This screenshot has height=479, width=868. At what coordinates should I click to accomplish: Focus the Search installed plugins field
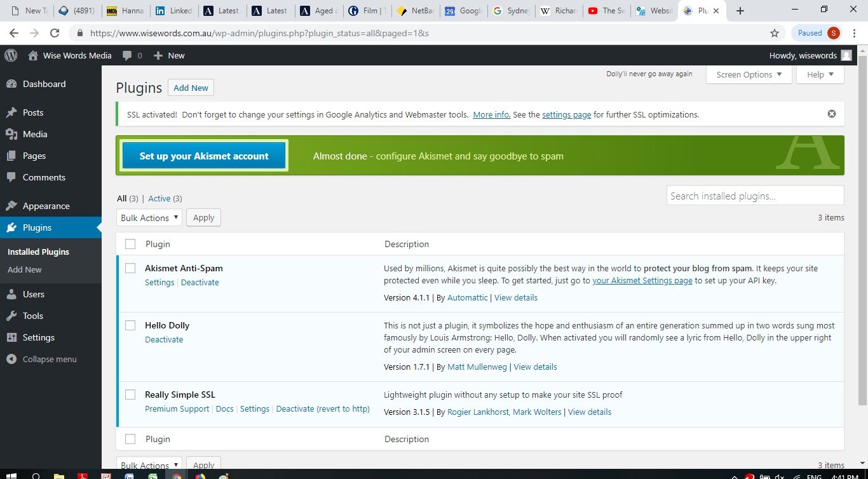755,196
